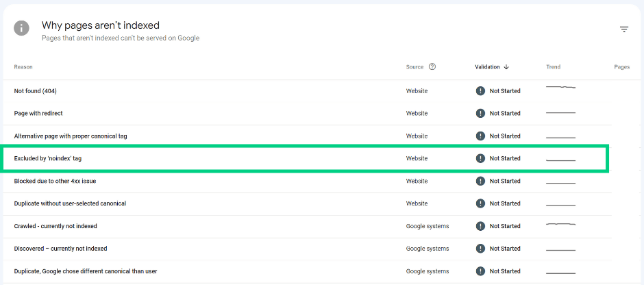Sort by the Validation column header
The image size is (644, 287).
click(488, 67)
